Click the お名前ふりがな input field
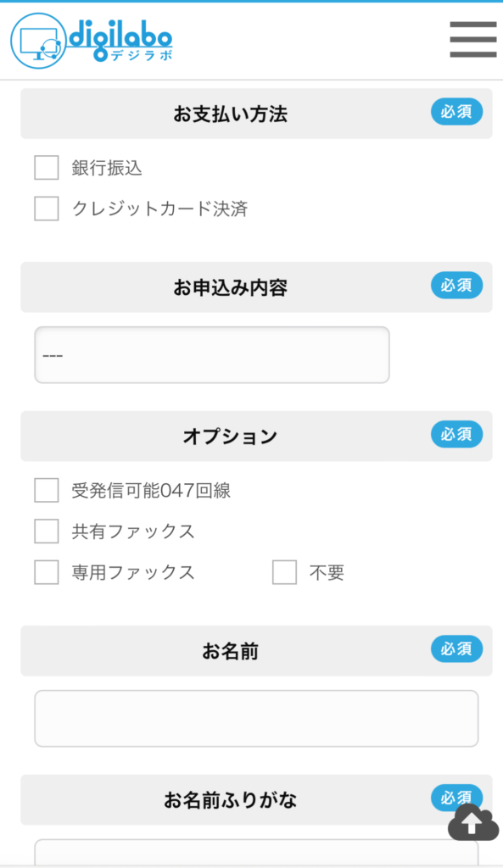 256,853
